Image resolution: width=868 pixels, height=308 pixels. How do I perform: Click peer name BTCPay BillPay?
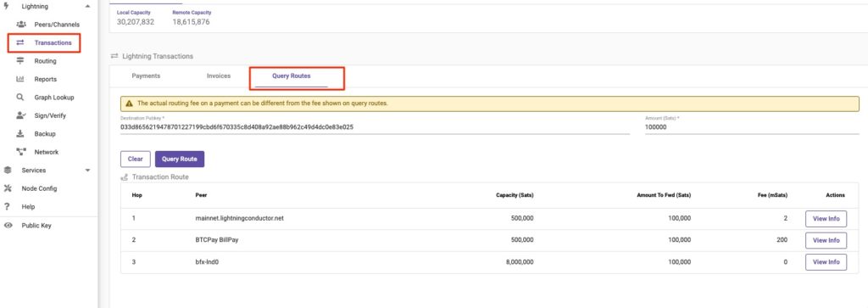pos(216,240)
